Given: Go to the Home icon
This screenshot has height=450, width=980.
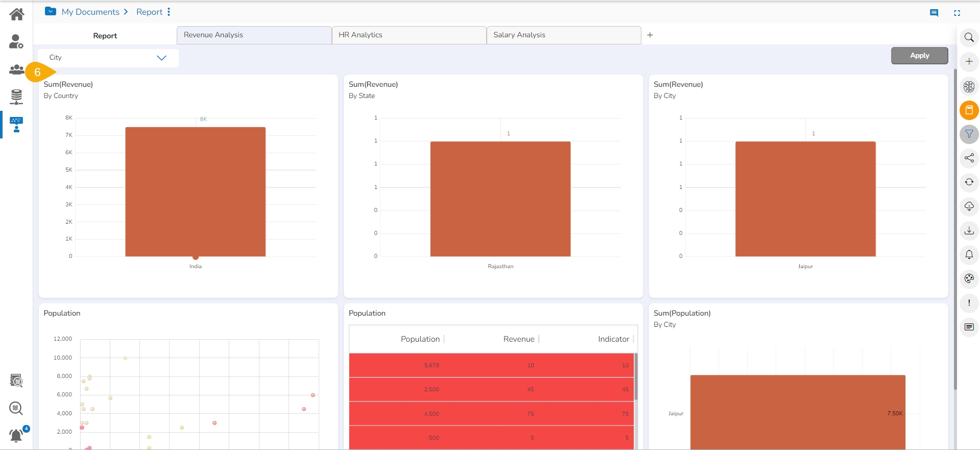Looking at the screenshot, I should (16, 14).
